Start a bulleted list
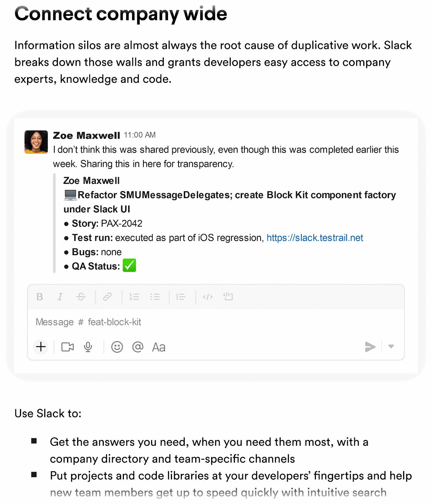Screen dimensions: 433x504 coord(155,297)
